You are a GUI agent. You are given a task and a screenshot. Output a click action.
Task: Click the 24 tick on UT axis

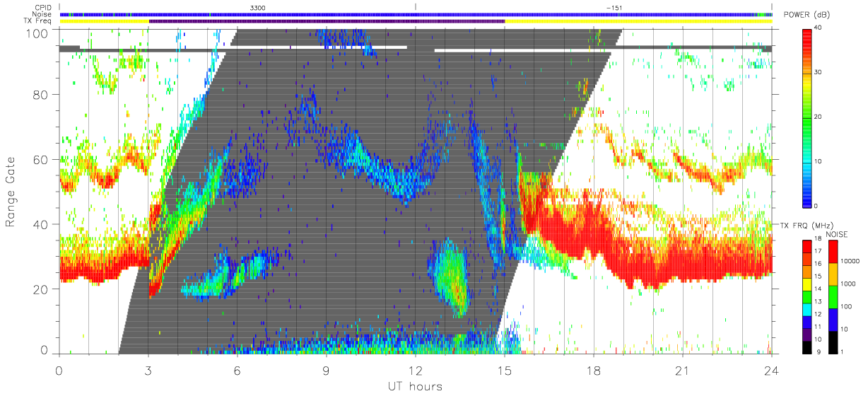[772, 370]
